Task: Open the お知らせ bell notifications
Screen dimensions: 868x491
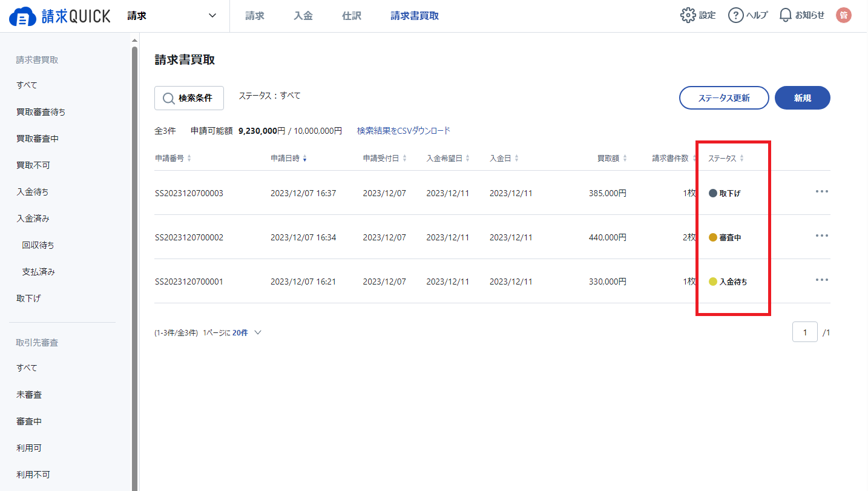Action: 785,16
